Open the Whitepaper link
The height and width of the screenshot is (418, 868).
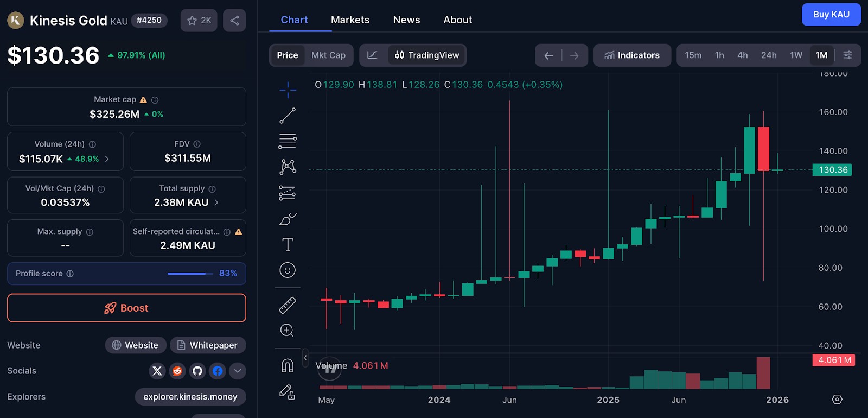click(x=208, y=345)
